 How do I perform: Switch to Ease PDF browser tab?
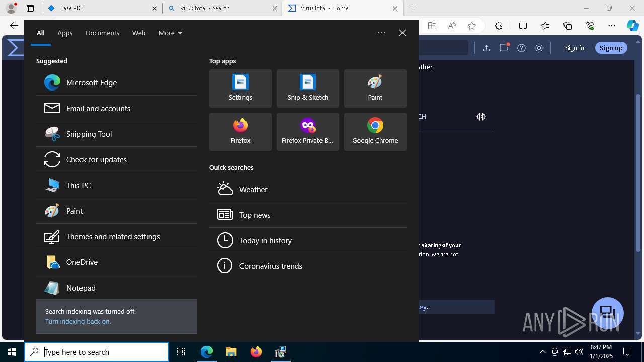click(102, 8)
